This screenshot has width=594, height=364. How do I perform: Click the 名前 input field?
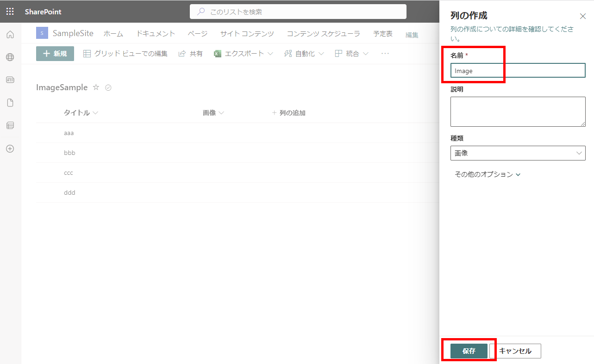coord(518,71)
